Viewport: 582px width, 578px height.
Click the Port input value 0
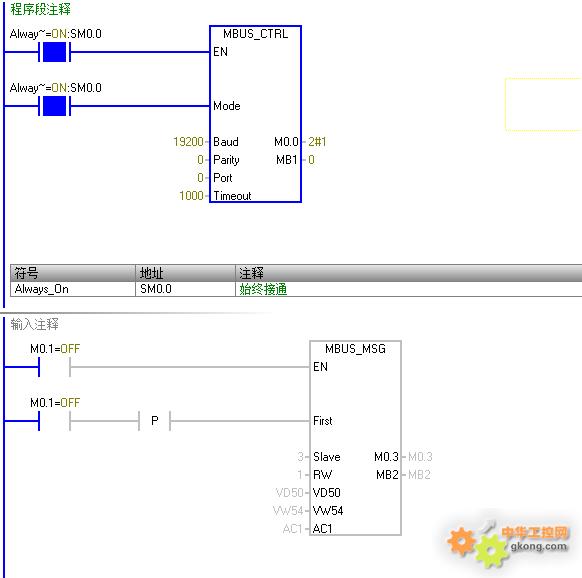coord(200,178)
